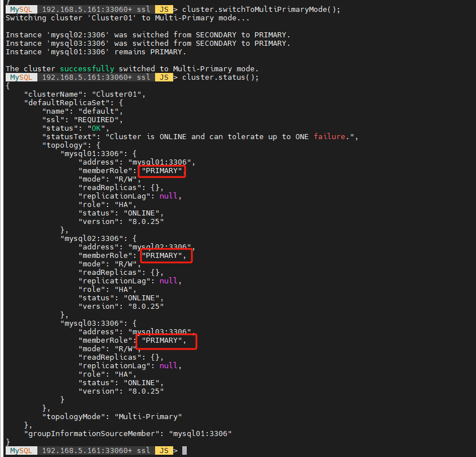Image resolution: width=476 pixels, height=457 pixels.
Task: Click mysql02's "role": "HA" line
Action: (x=108, y=290)
